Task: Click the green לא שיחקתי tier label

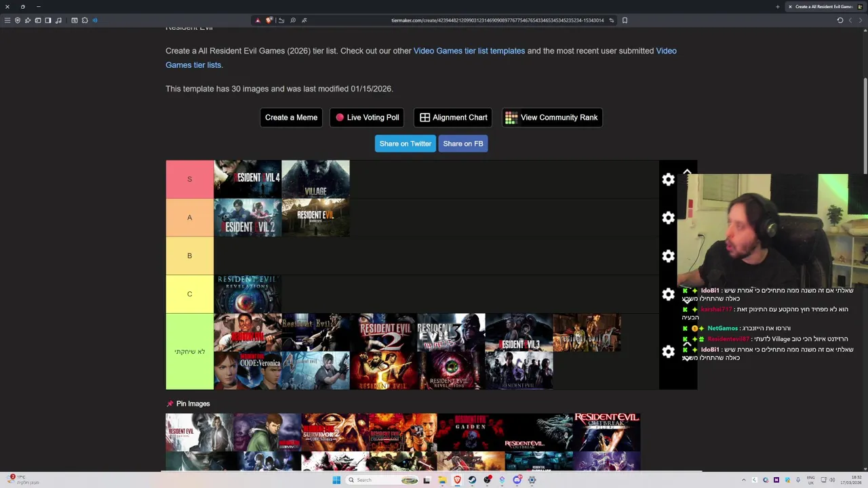Action: [x=190, y=352]
